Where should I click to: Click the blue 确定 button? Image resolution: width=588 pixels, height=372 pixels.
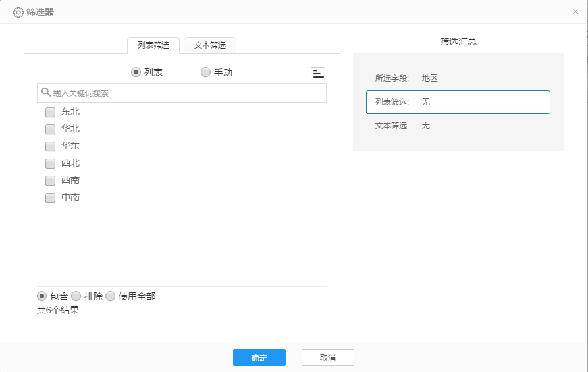pyautogui.click(x=259, y=358)
